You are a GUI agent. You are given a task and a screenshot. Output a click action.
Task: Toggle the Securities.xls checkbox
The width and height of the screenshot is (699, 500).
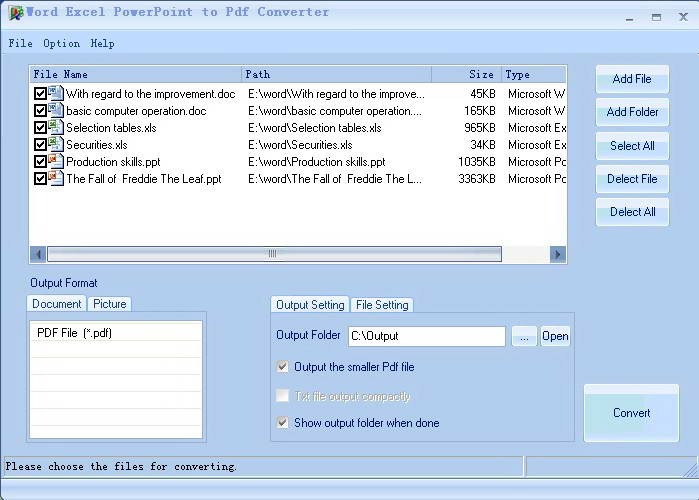40,144
